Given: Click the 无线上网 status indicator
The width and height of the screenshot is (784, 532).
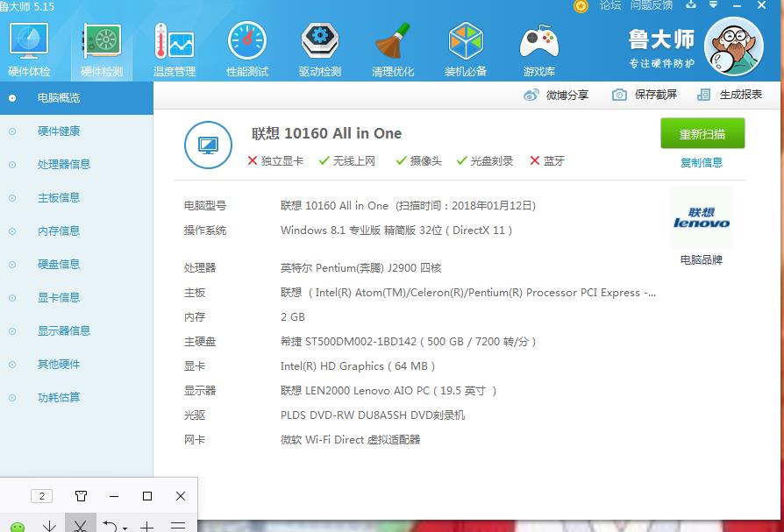Looking at the screenshot, I should tap(347, 161).
